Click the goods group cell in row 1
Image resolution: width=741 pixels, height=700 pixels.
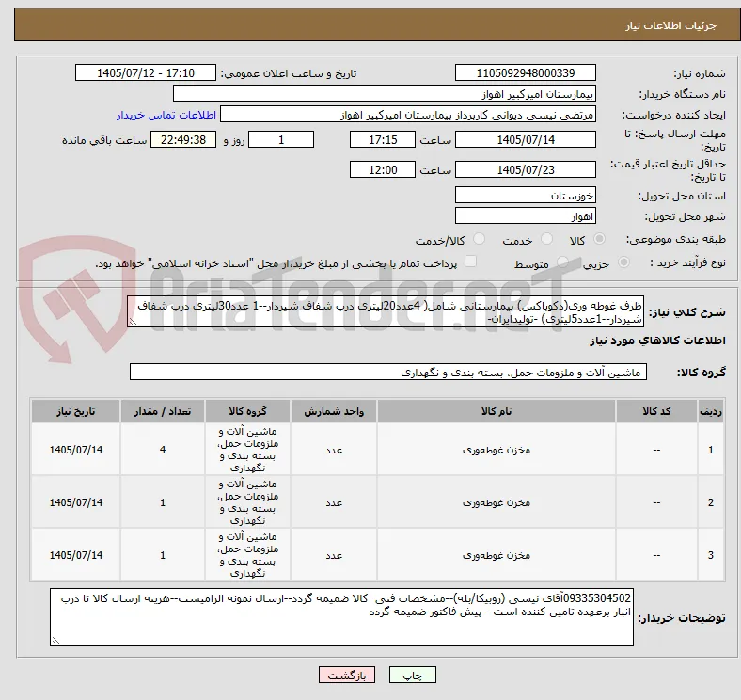247,450
